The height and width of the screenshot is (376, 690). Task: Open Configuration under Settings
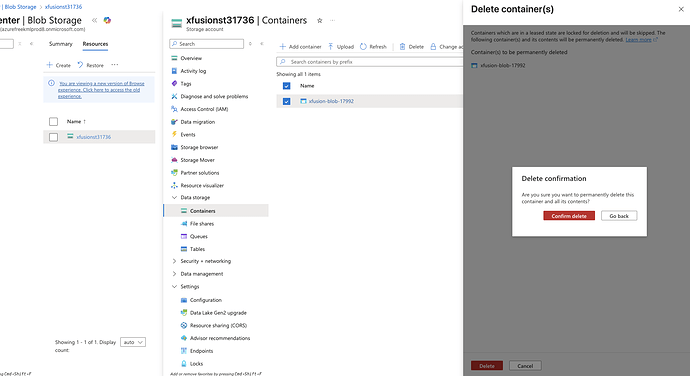click(x=206, y=300)
